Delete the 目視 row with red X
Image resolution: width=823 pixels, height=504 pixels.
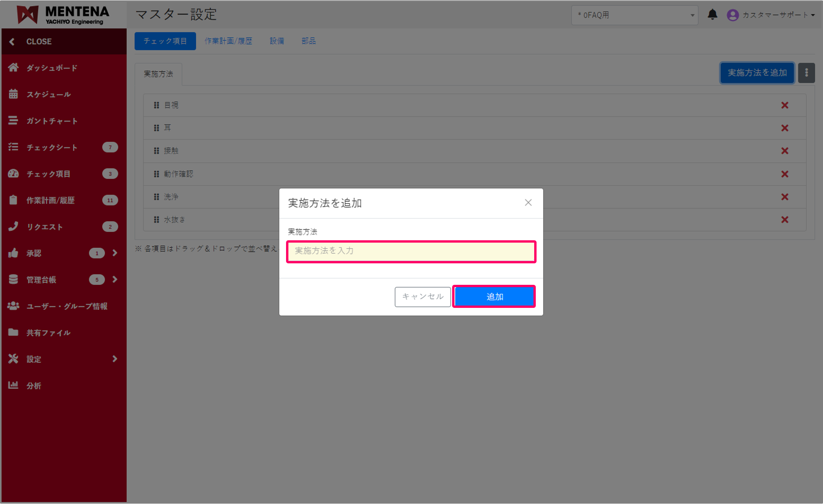pyautogui.click(x=785, y=105)
